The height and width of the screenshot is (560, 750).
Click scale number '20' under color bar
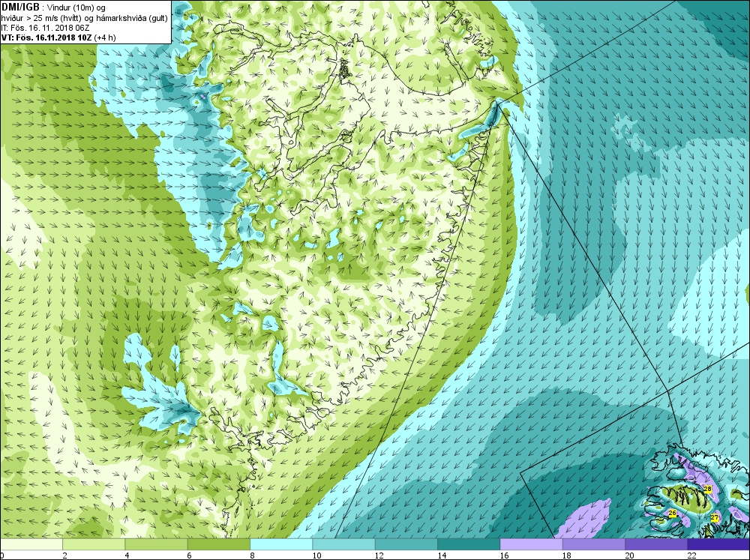click(x=629, y=556)
